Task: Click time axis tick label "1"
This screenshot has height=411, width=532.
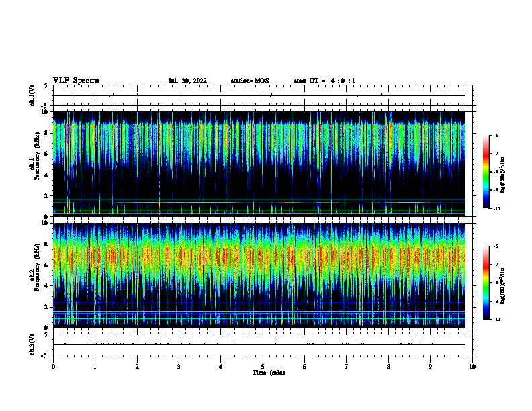Action: (x=95, y=367)
